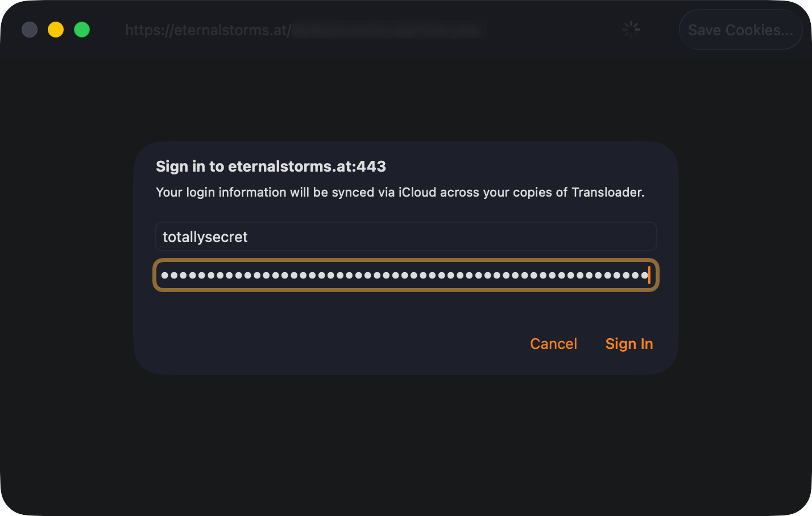Cancel the sign-in dialog
Image resolution: width=812 pixels, height=516 pixels.
(x=553, y=344)
